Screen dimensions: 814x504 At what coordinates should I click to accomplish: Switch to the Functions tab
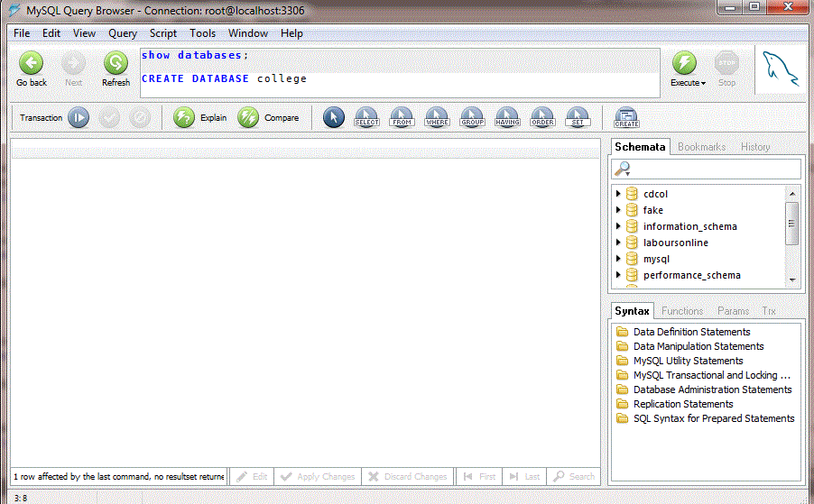pyautogui.click(x=682, y=310)
